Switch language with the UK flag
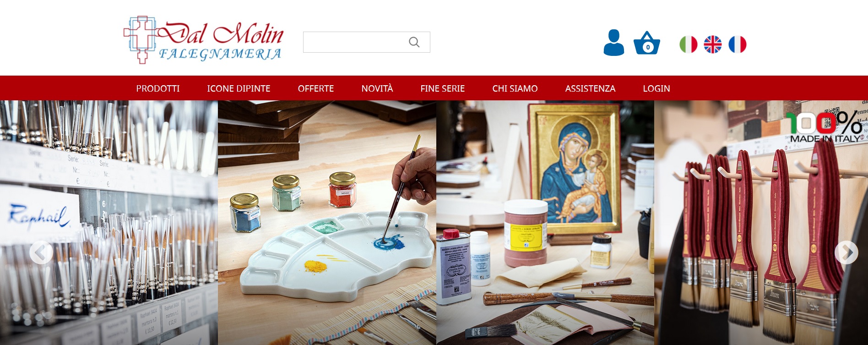 713,44
